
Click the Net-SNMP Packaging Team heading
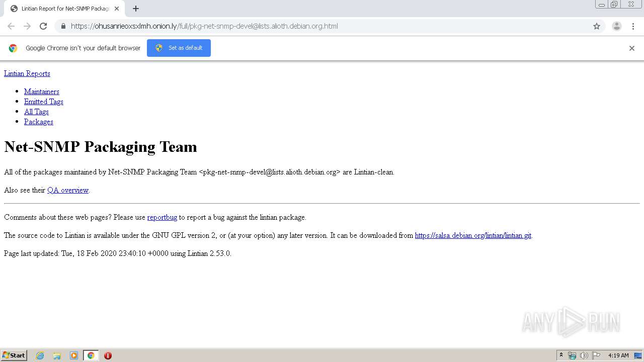tap(101, 147)
